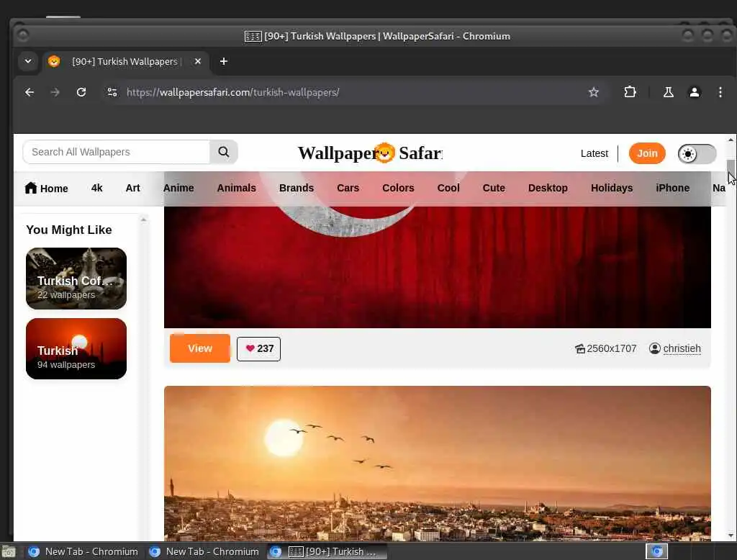Reload the current page

click(x=81, y=92)
